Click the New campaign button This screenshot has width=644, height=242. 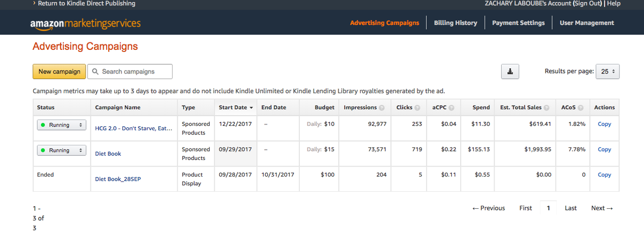(x=59, y=71)
